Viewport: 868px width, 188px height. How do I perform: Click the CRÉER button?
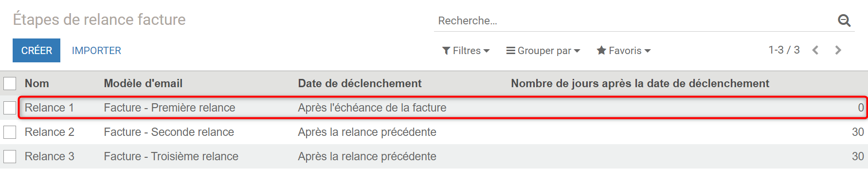36,51
